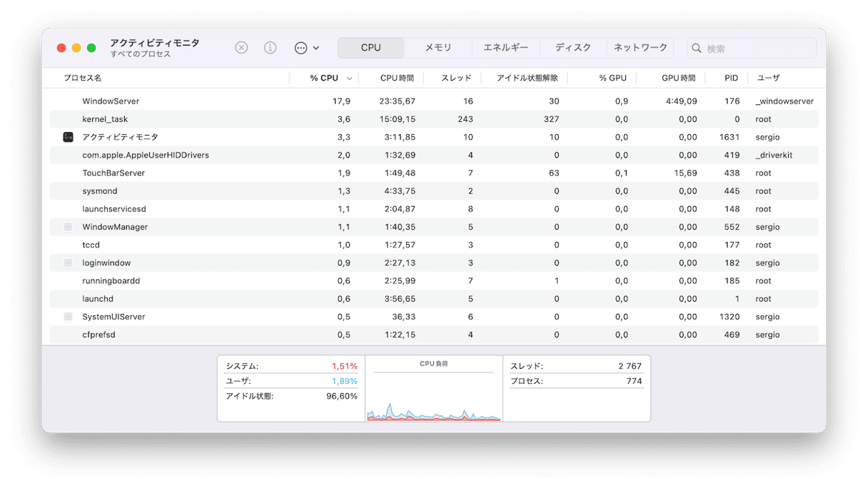Toggle sort order on % CPU column
The width and height of the screenshot is (868, 488).
coord(324,78)
